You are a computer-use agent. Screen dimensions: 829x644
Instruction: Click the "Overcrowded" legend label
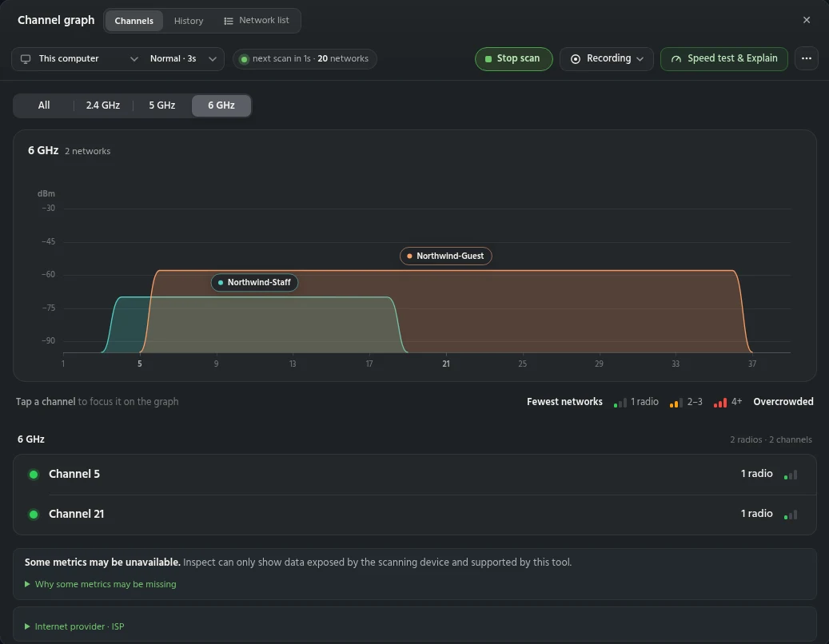coord(783,402)
